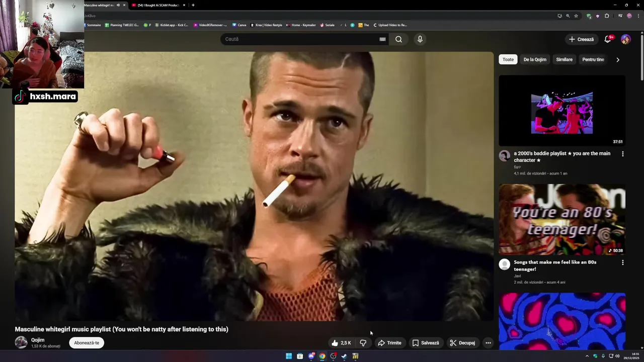Open Home - Keymailer bookmark
Screen dimensions: 644x362
coord(301,25)
